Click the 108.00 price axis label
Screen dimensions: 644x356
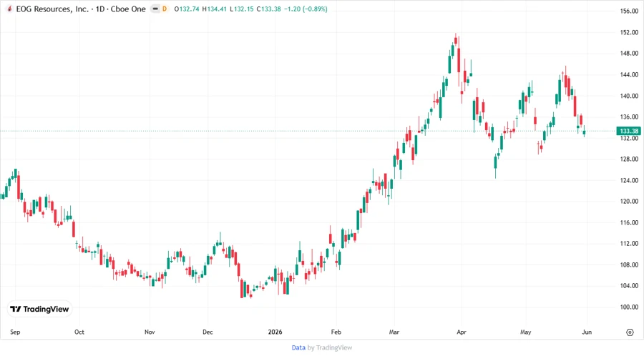pyautogui.click(x=629, y=265)
